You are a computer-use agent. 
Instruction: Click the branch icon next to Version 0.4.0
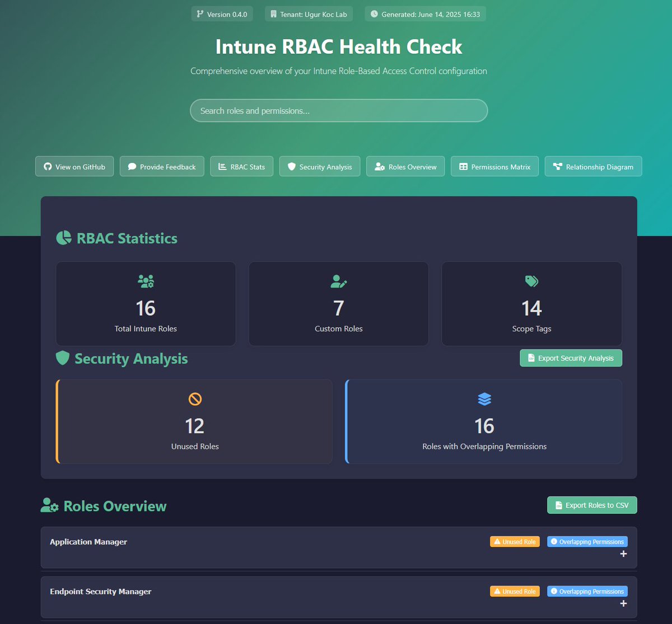tap(200, 14)
